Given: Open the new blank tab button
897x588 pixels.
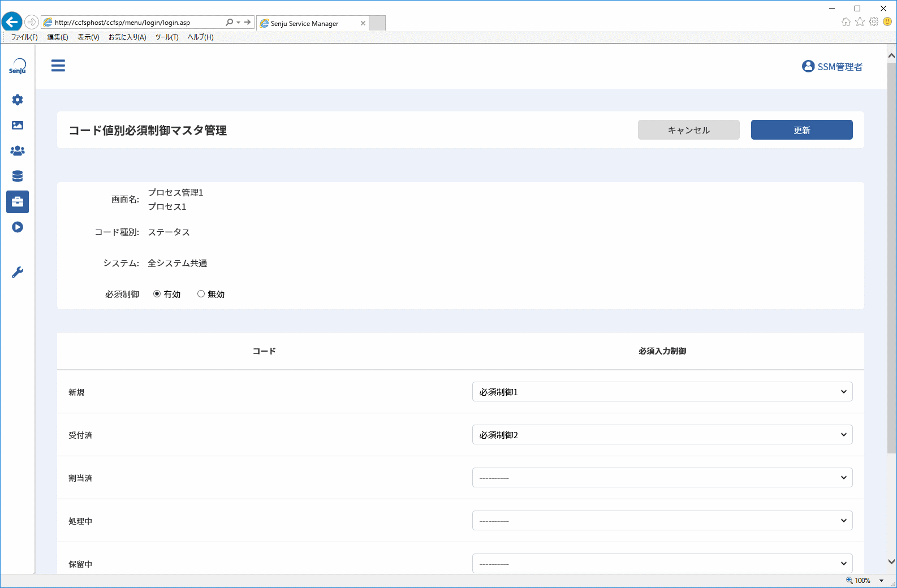Looking at the screenshot, I should [377, 23].
